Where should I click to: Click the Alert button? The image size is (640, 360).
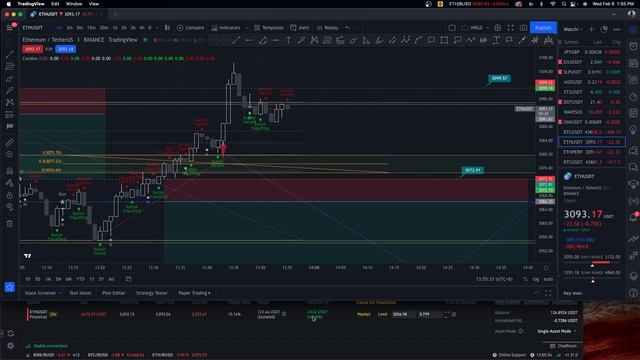click(299, 28)
